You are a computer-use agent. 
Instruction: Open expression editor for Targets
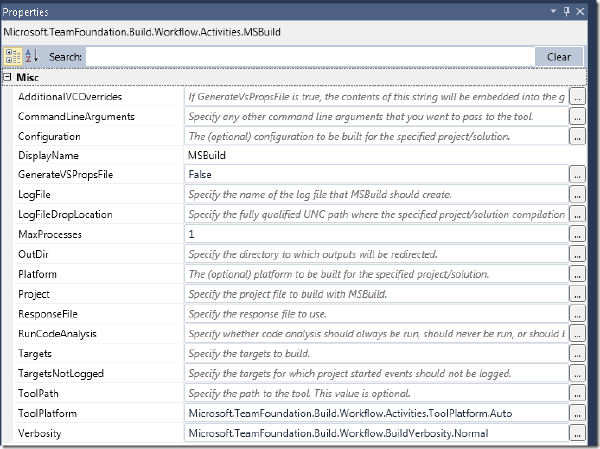(x=577, y=354)
